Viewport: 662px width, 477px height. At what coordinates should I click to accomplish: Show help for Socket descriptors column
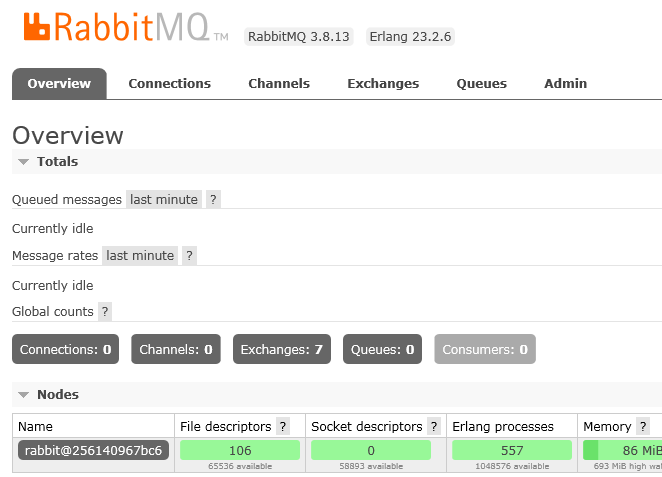click(x=434, y=427)
